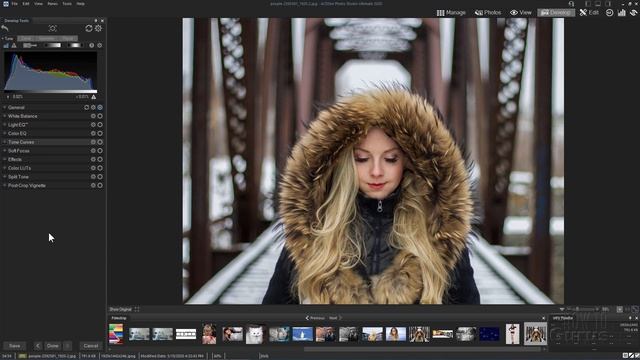The height and width of the screenshot is (360, 640).
Task: Open the Color LUTs gear settings
Action: coord(93,168)
